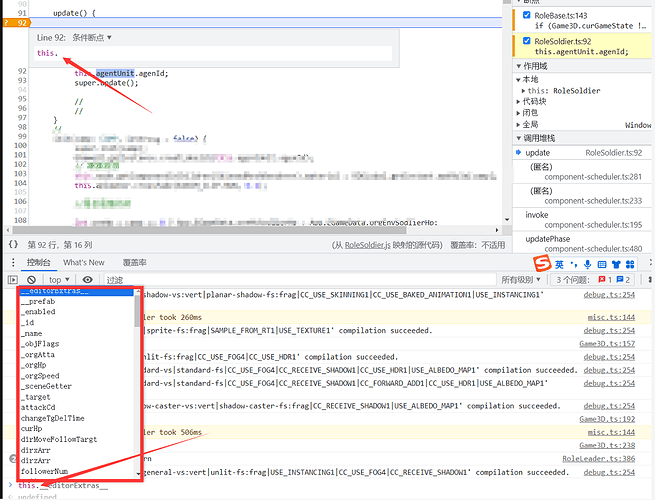The width and height of the screenshot is (655, 500).
Task: Clear the console with the ban icon
Action: click(31, 279)
